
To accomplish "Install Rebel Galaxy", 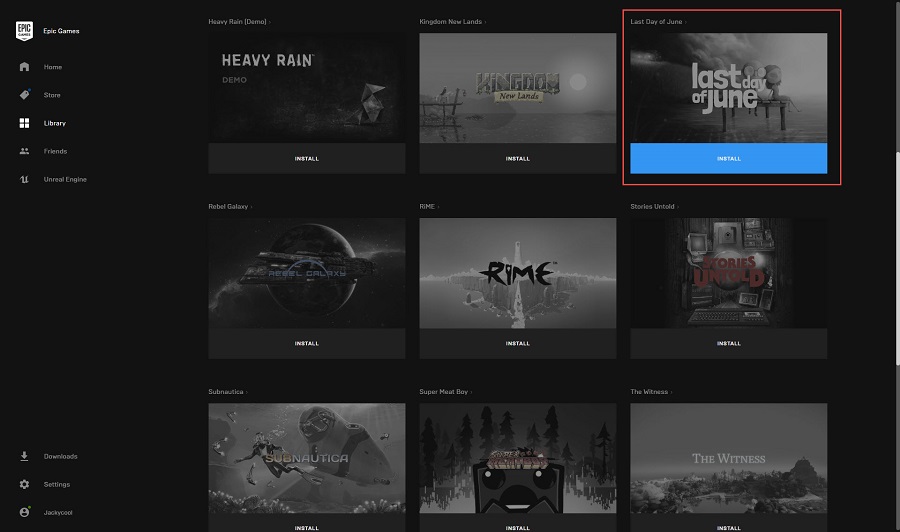I will pos(307,343).
